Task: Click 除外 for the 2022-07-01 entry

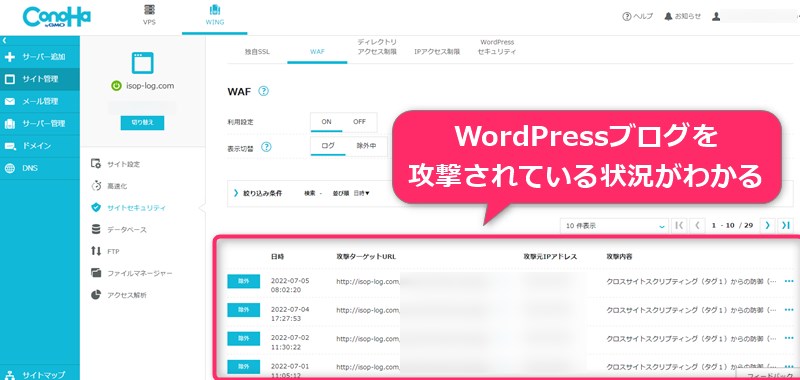Action: 243,367
